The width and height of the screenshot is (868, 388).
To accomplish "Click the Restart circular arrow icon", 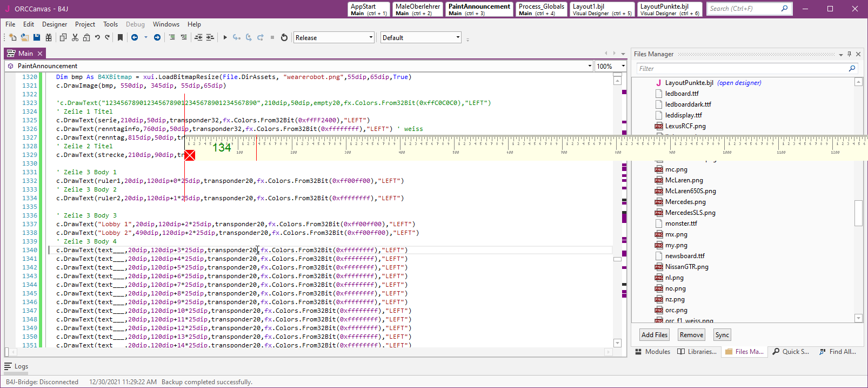I will 284,37.
